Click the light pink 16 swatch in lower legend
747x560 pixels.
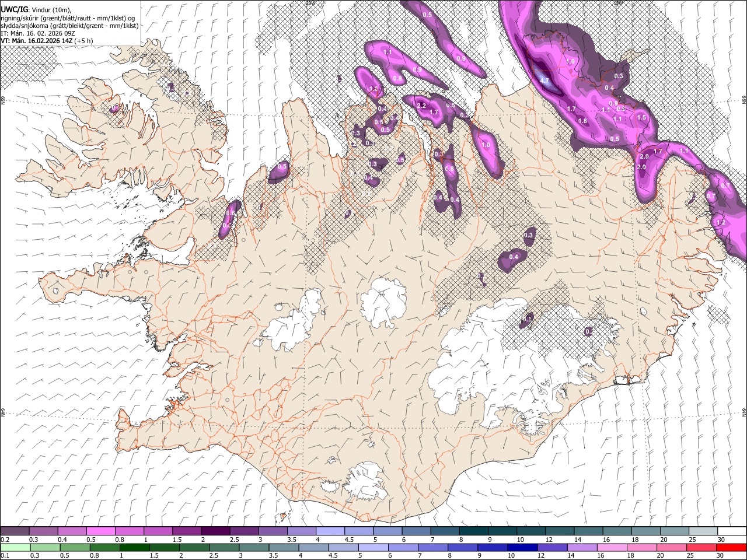click(x=612, y=547)
